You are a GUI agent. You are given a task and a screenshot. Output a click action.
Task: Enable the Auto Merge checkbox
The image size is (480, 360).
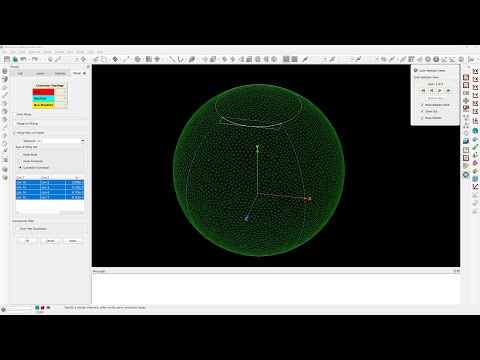pyautogui.click(x=15, y=114)
